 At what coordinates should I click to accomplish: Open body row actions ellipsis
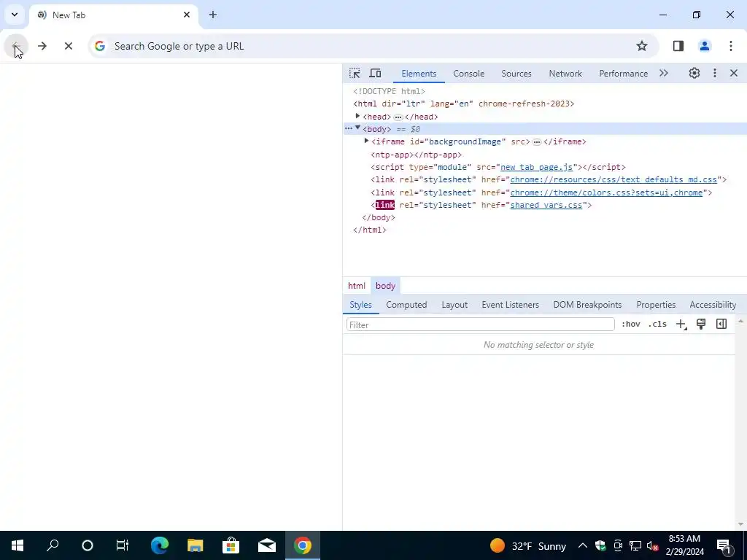[x=349, y=128]
